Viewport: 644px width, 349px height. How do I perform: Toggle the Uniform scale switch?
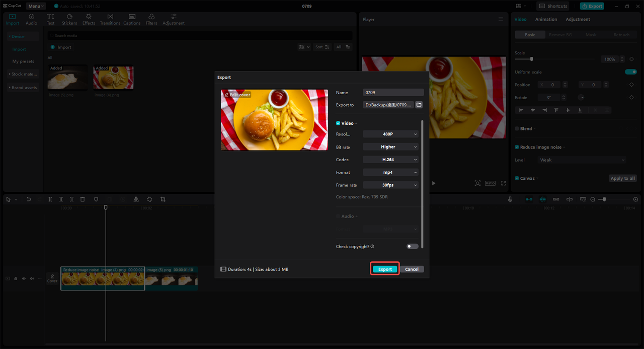click(631, 72)
